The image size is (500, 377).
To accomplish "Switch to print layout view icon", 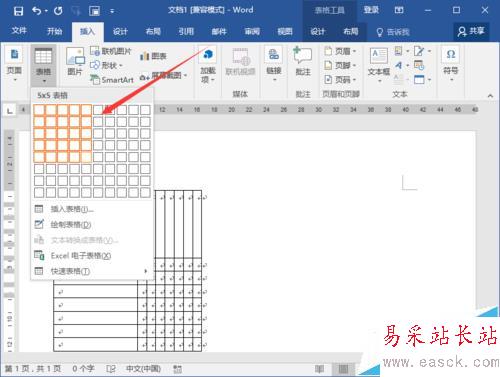I will pyautogui.click(x=343, y=369).
